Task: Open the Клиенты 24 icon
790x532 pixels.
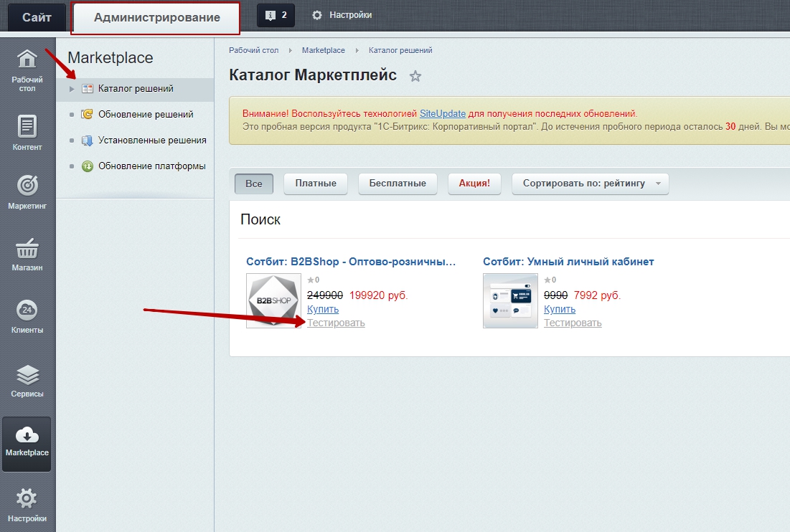Action: [27, 310]
